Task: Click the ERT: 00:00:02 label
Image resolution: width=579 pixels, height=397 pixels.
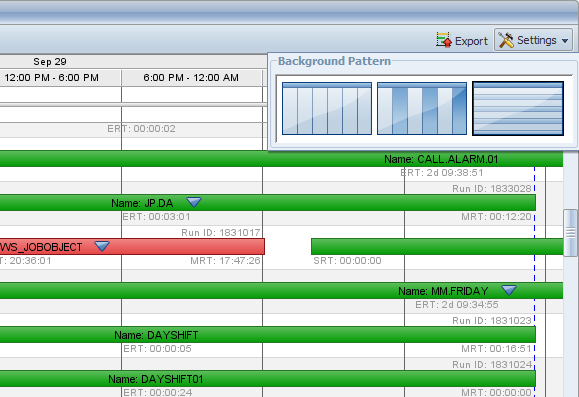Action: (x=141, y=129)
